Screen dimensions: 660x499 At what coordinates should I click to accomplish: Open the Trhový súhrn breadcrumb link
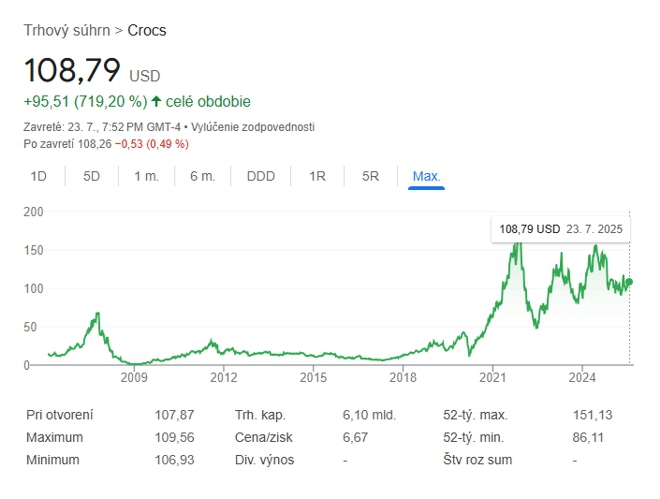tap(67, 30)
